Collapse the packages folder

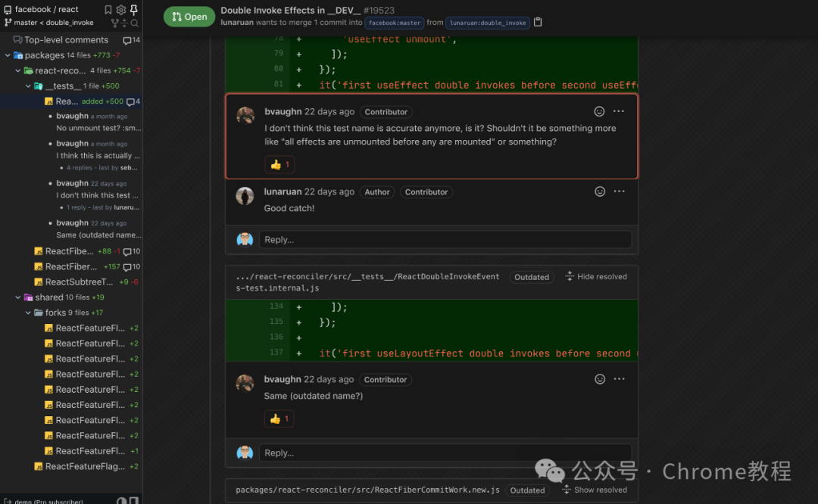click(x=8, y=55)
